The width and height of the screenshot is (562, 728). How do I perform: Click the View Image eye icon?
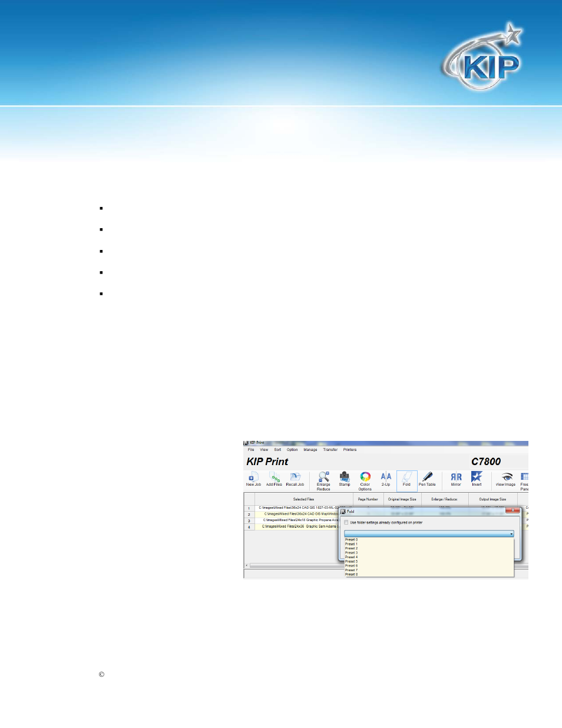505,479
